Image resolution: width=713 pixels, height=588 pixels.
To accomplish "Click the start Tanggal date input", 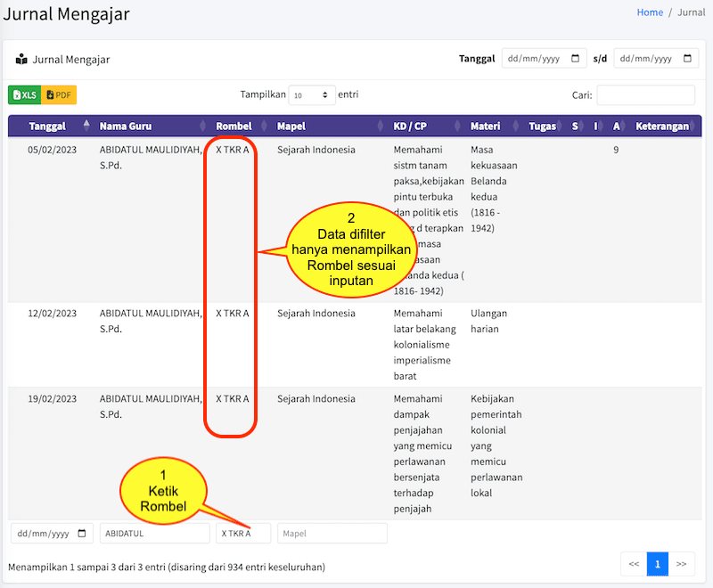I will pyautogui.click(x=544, y=58).
